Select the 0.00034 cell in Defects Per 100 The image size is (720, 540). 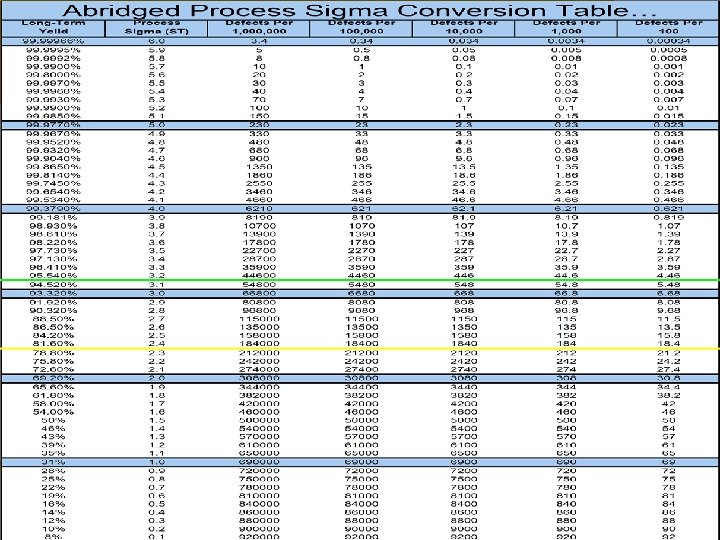coord(669,41)
